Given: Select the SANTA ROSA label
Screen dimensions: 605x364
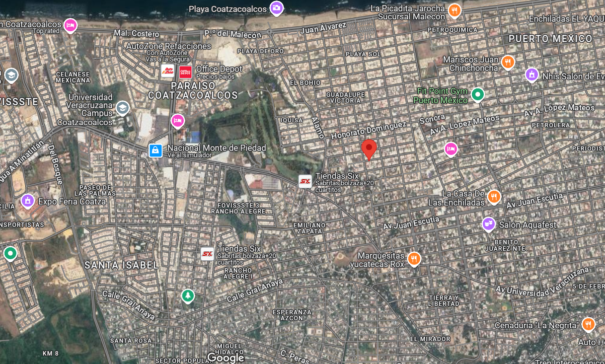Looking at the screenshot, I should tap(131, 341).
